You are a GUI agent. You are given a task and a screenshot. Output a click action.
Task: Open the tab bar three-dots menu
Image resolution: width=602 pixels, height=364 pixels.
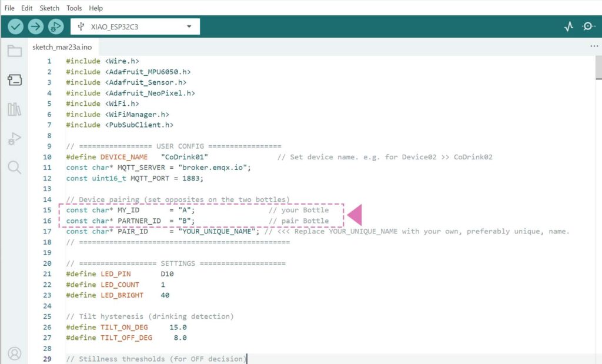coord(594,46)
